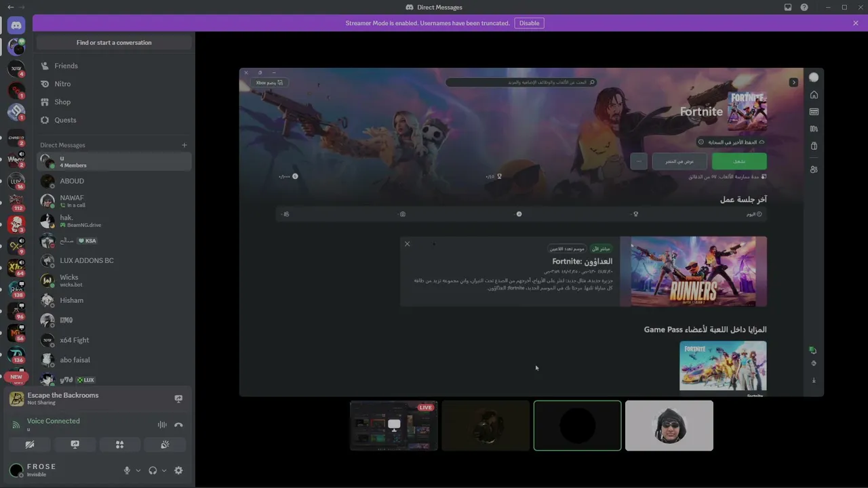Select the LIVE stream thumbnail
This screenshot has width=868, height=488.
click(x=394, y=426)
